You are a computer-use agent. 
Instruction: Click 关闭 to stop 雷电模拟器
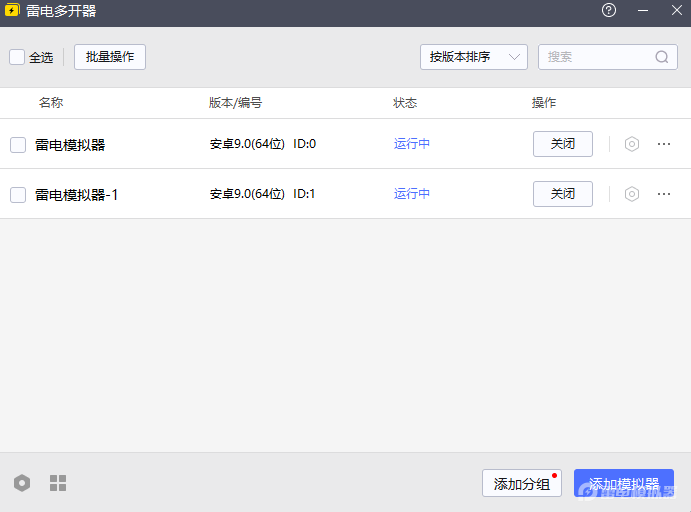(x=563, y=144)
